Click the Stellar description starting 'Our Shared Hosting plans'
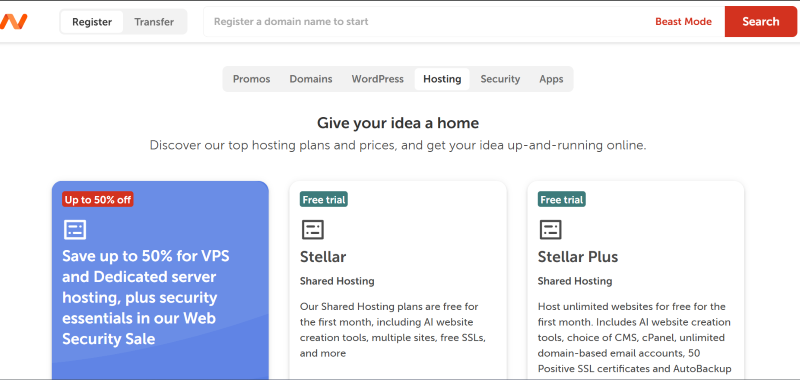800x380 pixels. coord(392,330)
